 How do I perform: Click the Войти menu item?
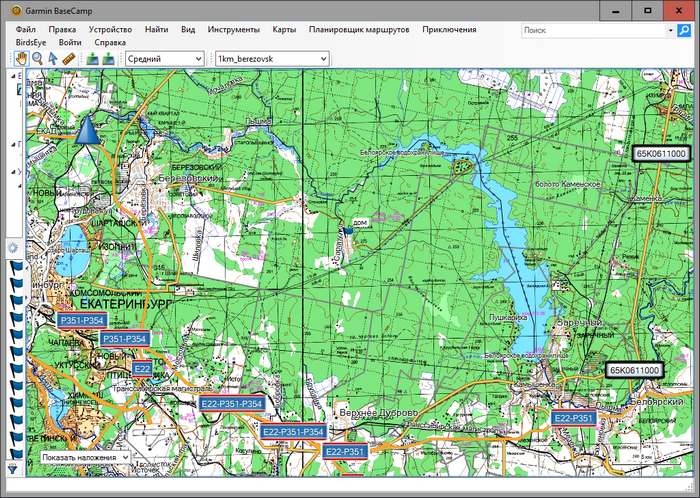70,43
